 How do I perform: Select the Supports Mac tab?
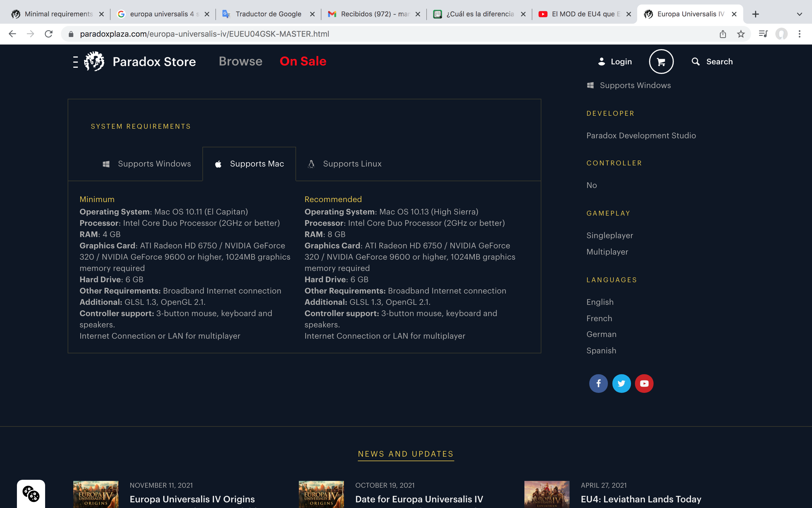pos(249,164)
